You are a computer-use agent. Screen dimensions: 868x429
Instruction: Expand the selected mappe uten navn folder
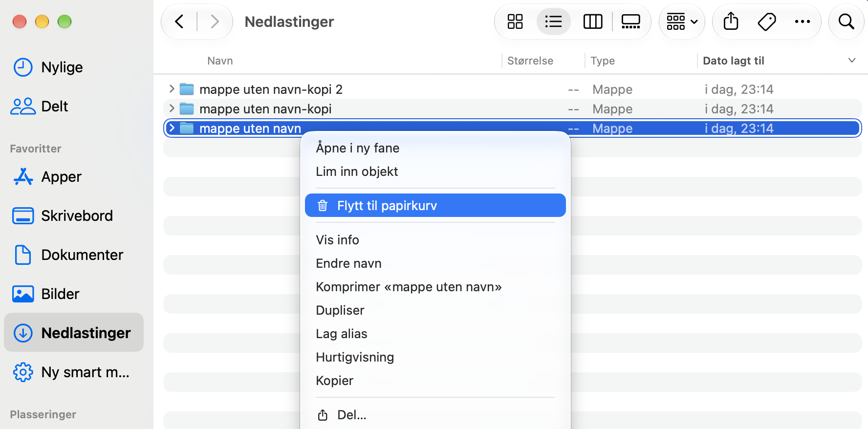click(x=172, y=128)
